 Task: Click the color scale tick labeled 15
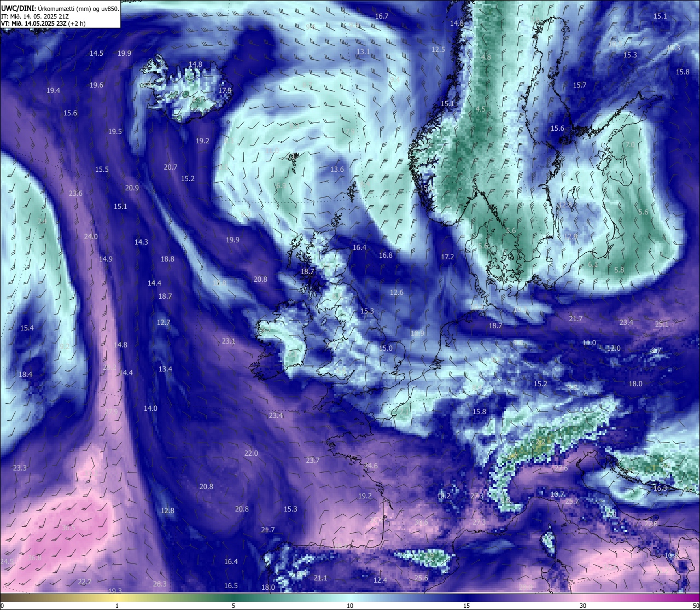(x=466, y=605)
